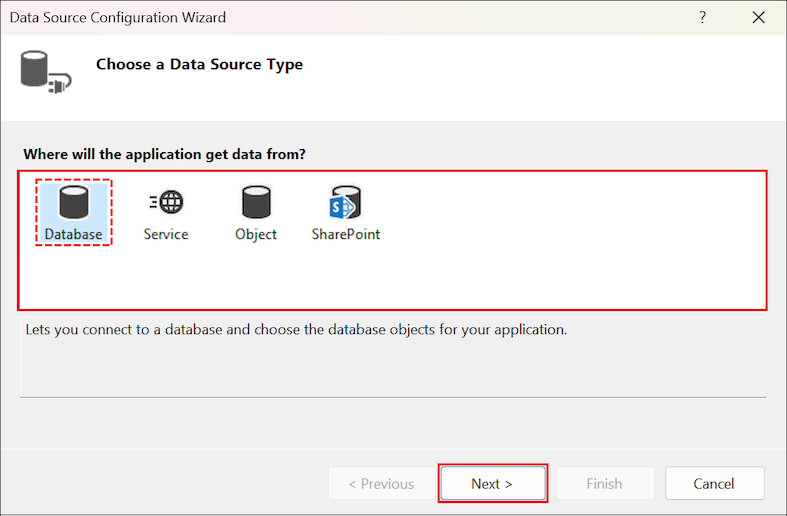Click the data source description text
Screen dimensions: 787x516
tap(294, 329)
